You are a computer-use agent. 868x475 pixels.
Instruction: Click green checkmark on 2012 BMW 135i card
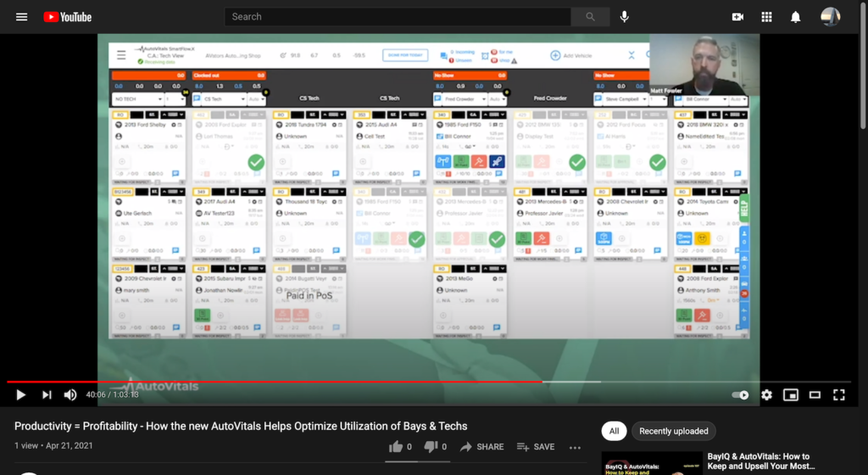click(576, 162)
